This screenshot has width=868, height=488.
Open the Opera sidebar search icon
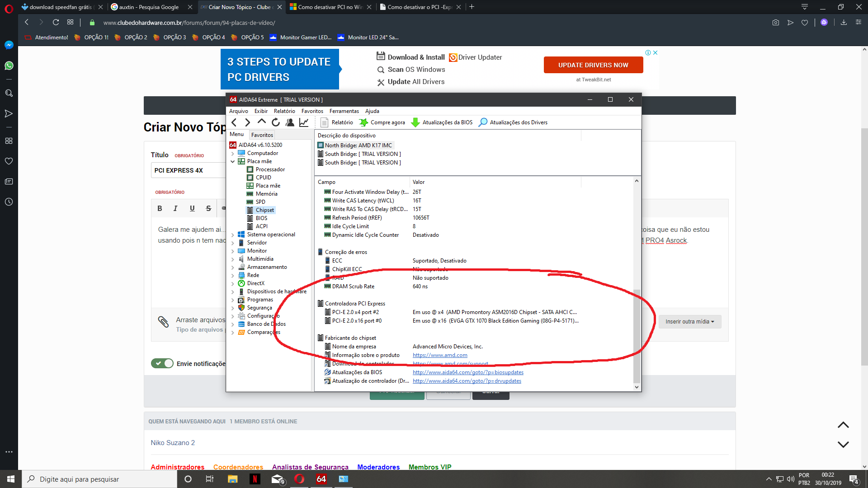pyautogui.click(x=9, y=93)
